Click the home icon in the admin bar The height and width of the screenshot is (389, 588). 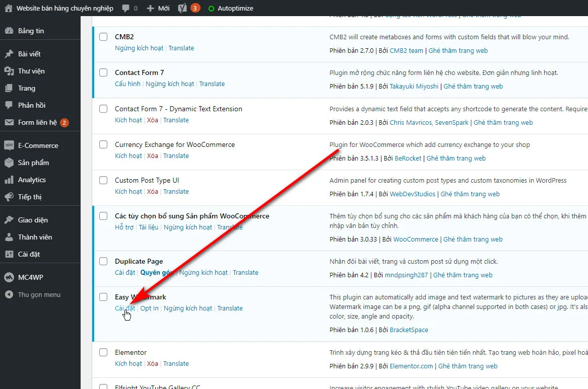(x=8, y=8)
